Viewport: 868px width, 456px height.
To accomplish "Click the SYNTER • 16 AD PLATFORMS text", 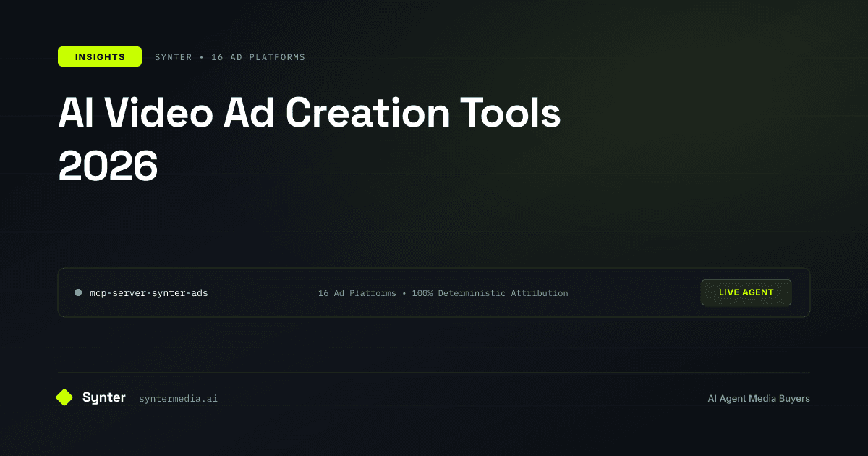I will tap(230, 57).
